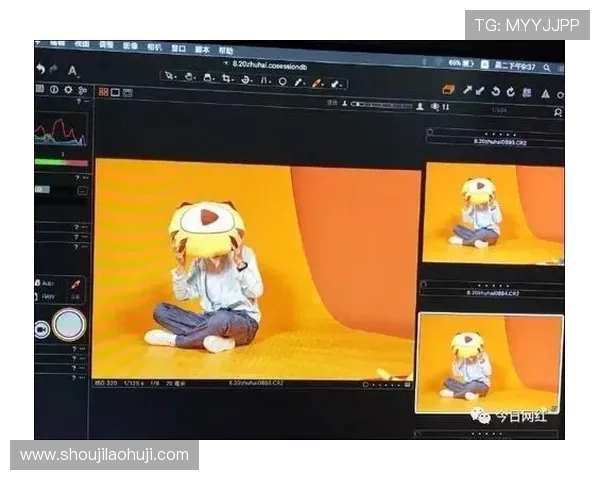Toggle the proof margin viewer mode
Viewport: 600px width, 480px height.
point(127,93)
